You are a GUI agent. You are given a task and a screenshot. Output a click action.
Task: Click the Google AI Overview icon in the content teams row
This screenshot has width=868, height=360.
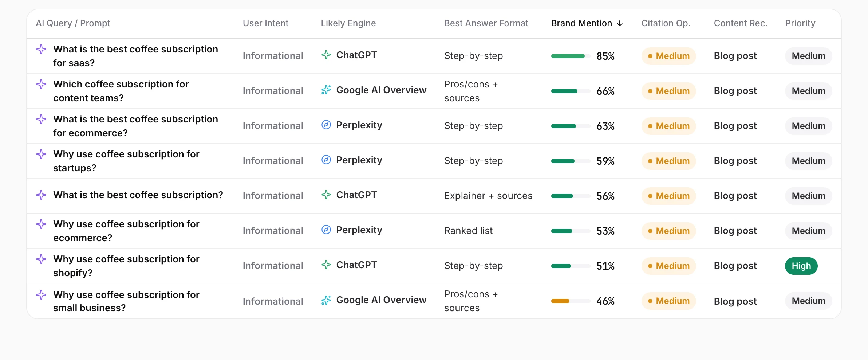(326, 90)
